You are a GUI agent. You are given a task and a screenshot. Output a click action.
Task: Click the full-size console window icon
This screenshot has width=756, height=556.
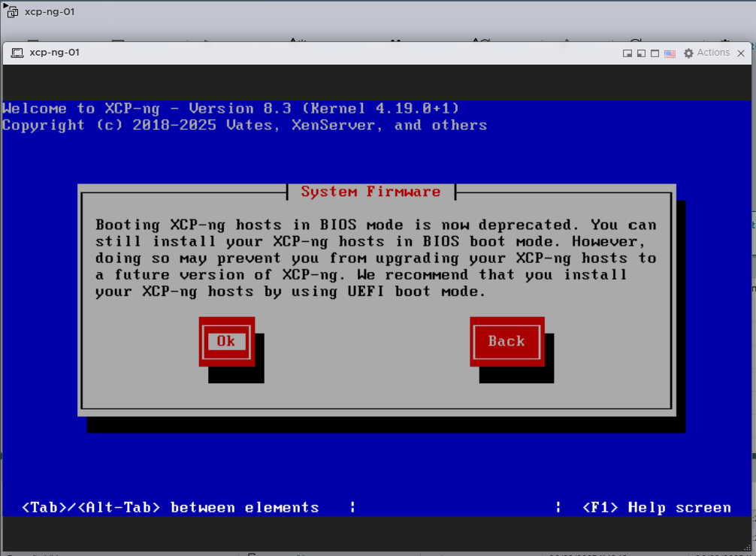(655, 53)
